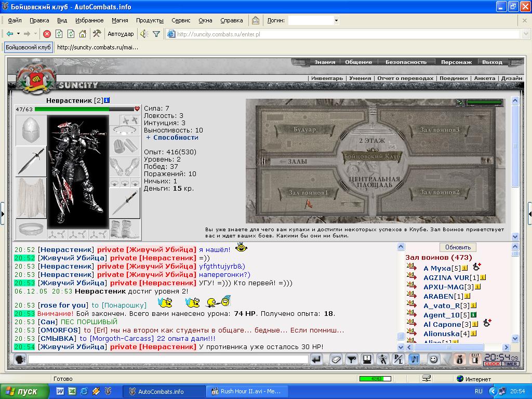Expand the + Способности abilities section

(172, 137)
